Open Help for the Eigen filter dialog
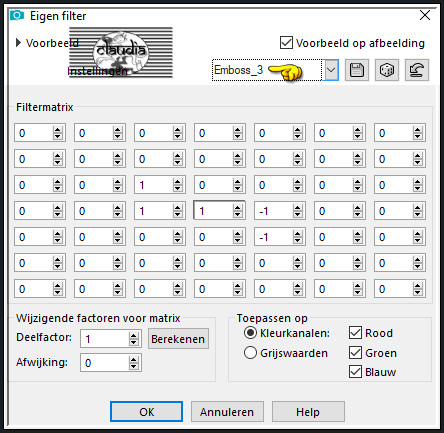This screenshot has width=444, height=433. (x=308, y=412)
